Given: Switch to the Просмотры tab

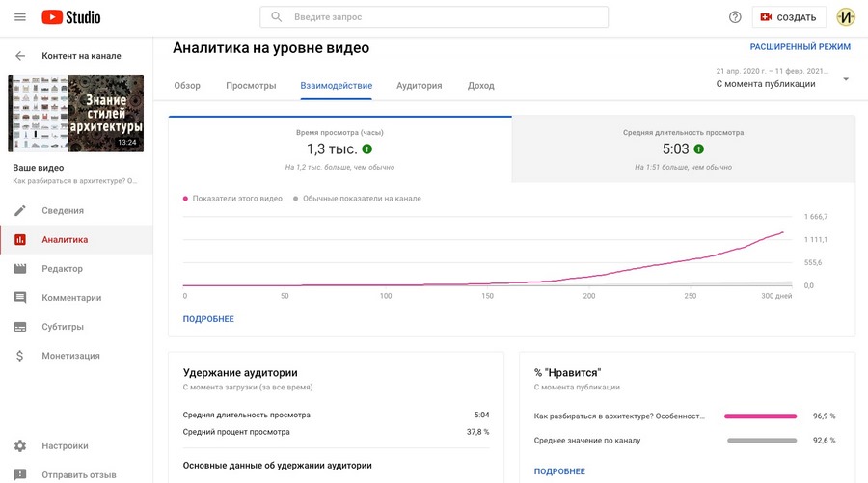Looking at the screenshot, I should (x=251, y=85).
